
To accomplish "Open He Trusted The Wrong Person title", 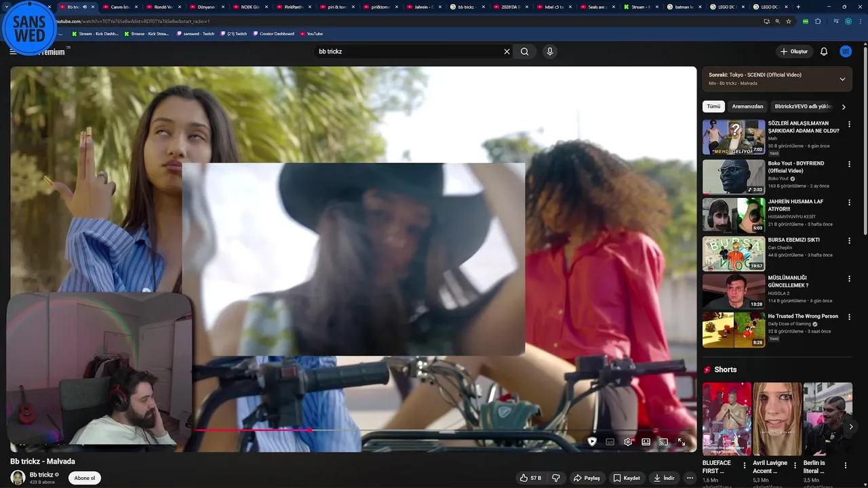I will coord(803,316).
